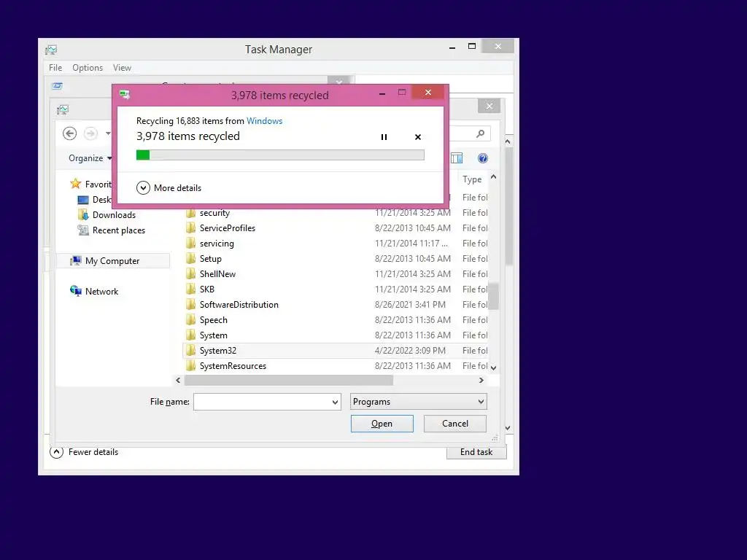The height and width of the screenshot is (560, 747).
Task: Cancel the recycling with the X icon
Action: 418,137
